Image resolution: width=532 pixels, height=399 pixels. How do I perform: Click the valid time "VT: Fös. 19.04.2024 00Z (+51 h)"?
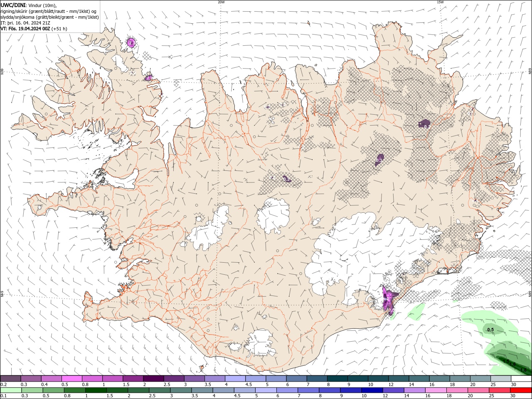pyautogui.click(x=34, y=29)
